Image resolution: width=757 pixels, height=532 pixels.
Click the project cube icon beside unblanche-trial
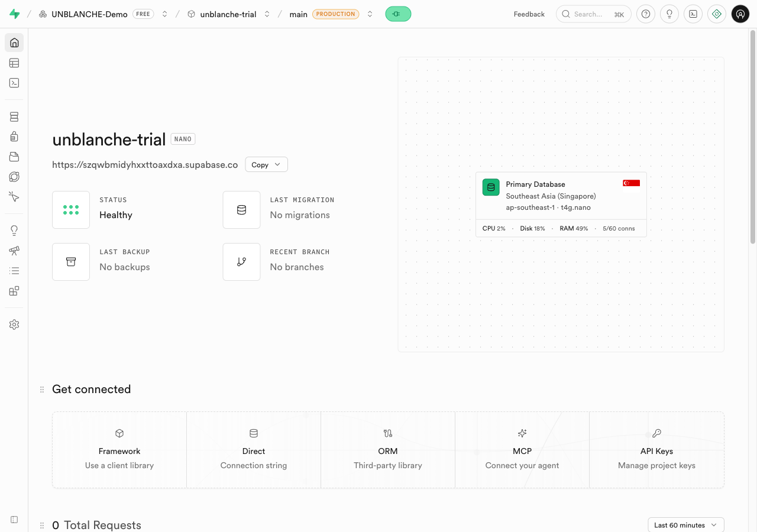coord(191,14)
